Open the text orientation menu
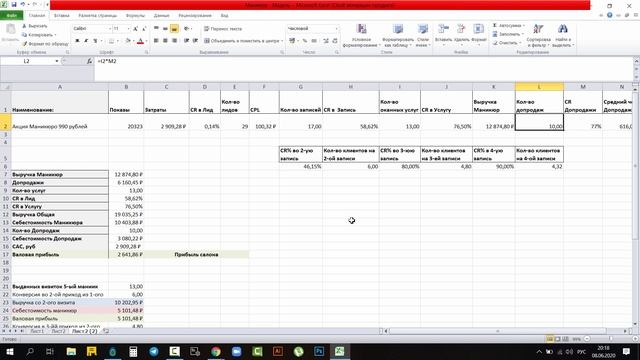Viewport: 640px width, 360px height. pyautogui.click(x=187, y=29)
